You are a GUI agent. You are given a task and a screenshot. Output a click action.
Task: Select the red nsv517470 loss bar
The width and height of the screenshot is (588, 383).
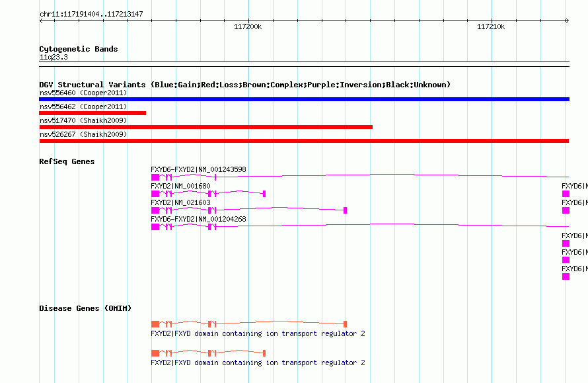(x=206, y=127)
